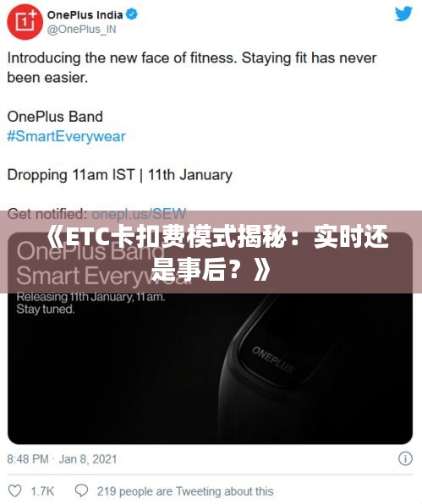Click the 'Introducing the new face' tweet text
This screenshot has width=422, height=504.
192,68
